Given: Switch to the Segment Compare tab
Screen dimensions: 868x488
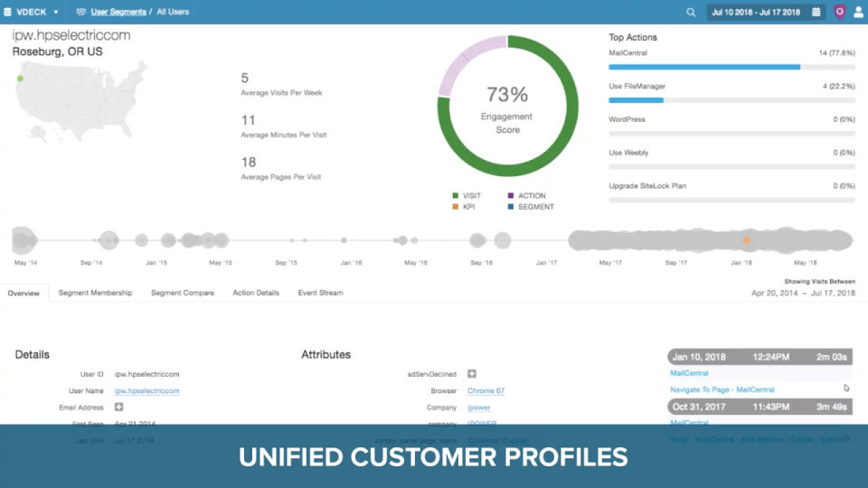Looking at the screenshot, I should (183, 293).
